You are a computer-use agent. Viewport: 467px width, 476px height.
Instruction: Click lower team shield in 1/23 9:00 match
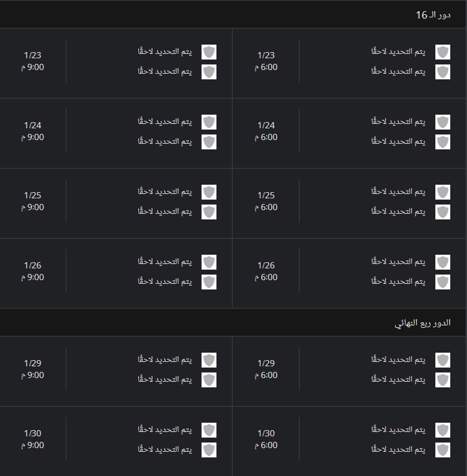(x=209, y=72)
